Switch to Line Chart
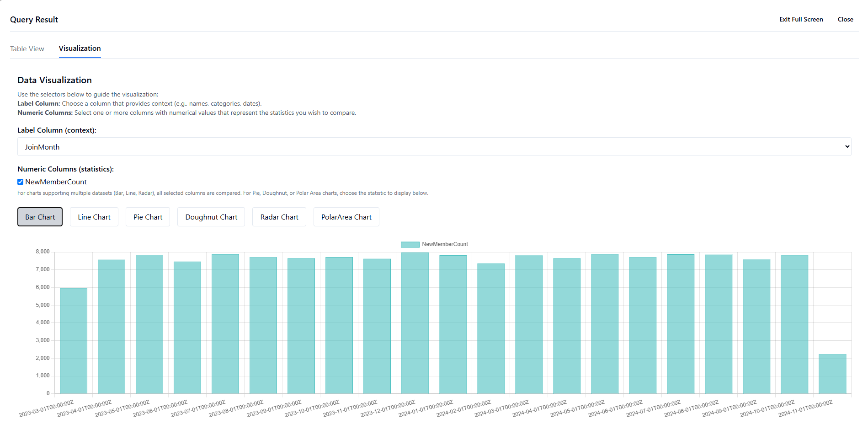 coord(94,217)
